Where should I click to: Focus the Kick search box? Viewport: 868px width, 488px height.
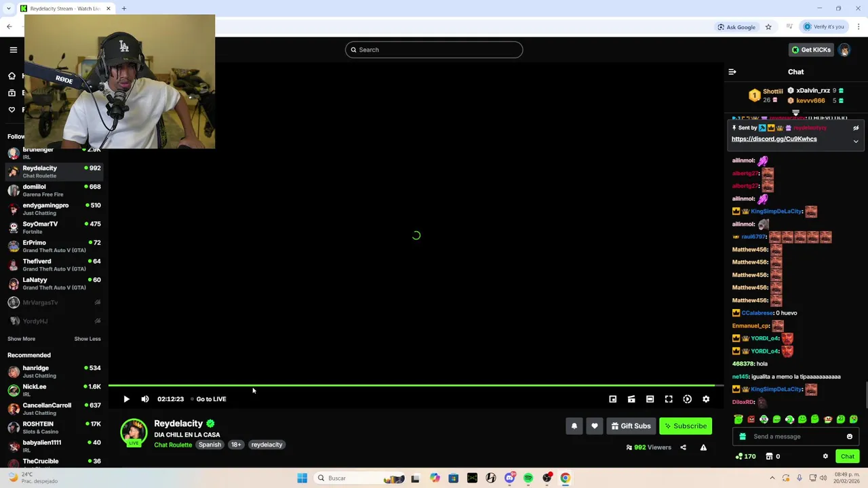(434, 49)
